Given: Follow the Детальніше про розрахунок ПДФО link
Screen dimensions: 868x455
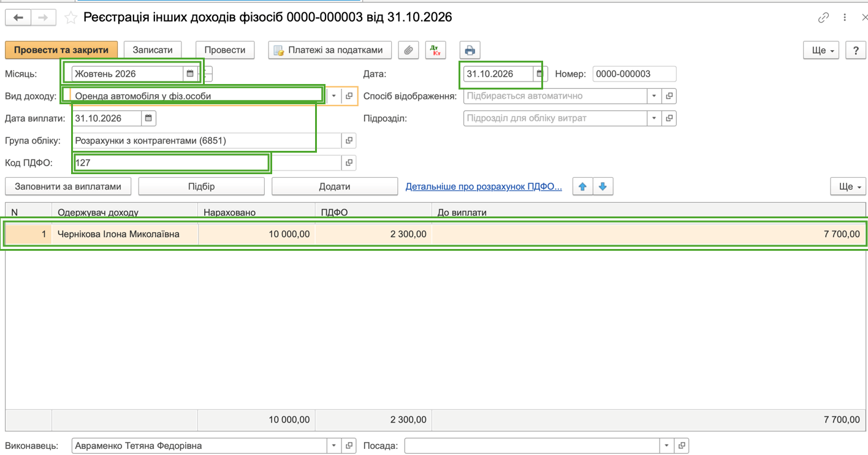Looking at the screenshot, I should click(x=484, y=186).
